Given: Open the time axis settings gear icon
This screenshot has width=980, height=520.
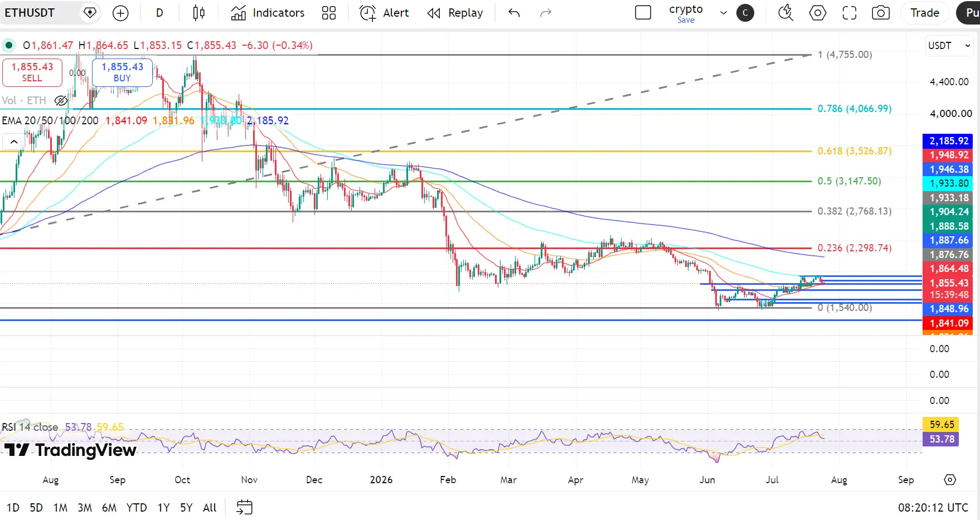Looking at the screenshot, I should pos(950,480).
